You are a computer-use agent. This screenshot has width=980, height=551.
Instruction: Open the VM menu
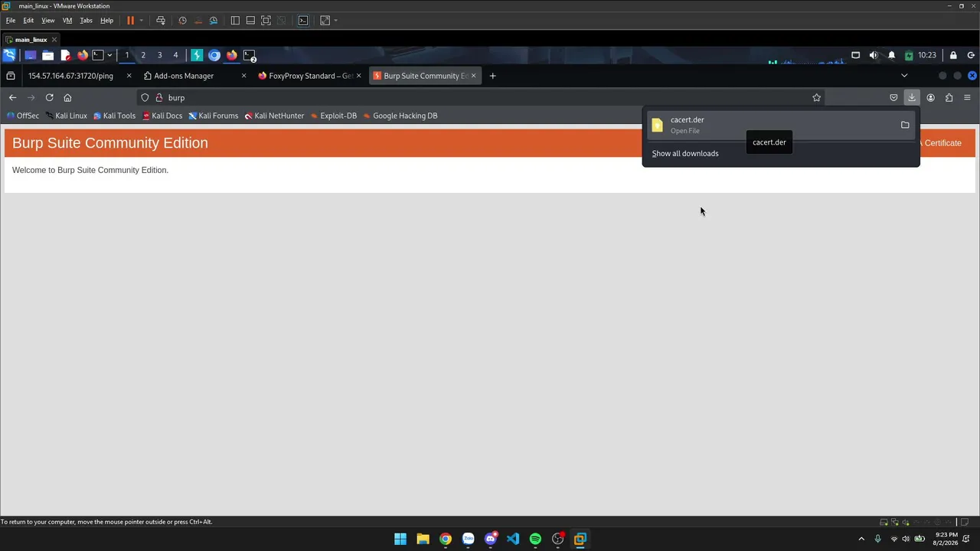coord(67,21)
